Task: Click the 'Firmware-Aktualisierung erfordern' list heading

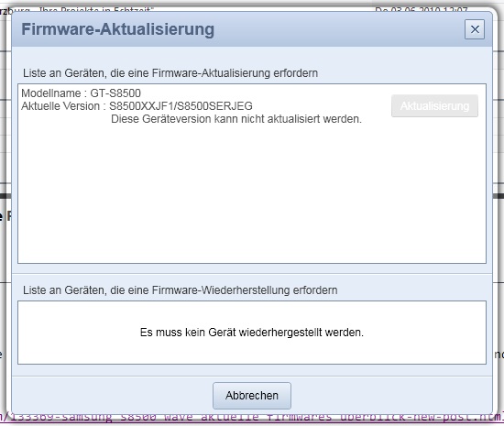Action: pos(170,73)
